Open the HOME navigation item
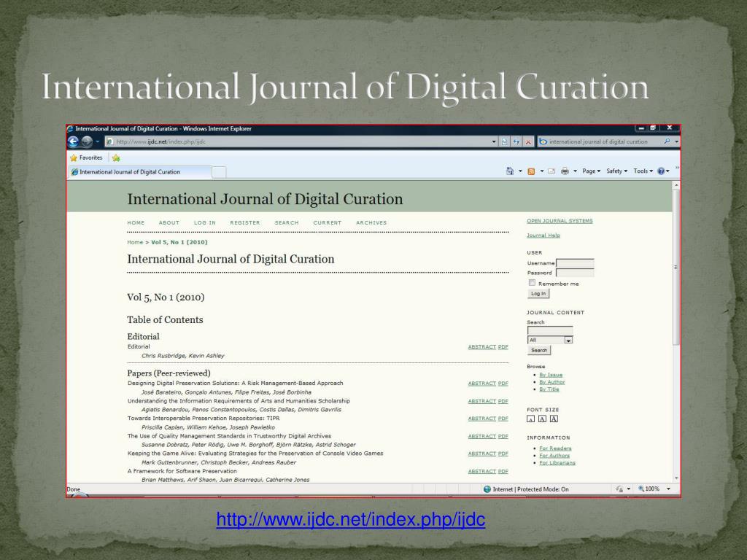The height and width of the screenshot is (560, 747). pyautogui.click(x=136, y=223)
